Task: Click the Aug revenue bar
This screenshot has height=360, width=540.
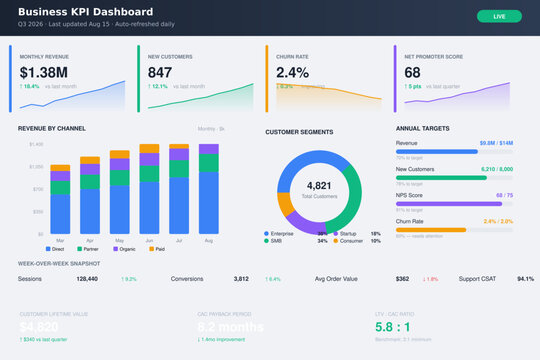Action: (209, 189)
